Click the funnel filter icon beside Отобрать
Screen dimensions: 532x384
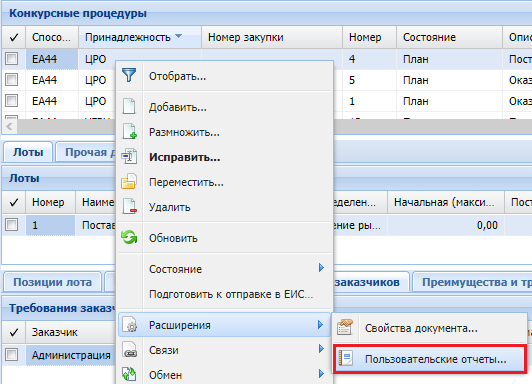129,75
